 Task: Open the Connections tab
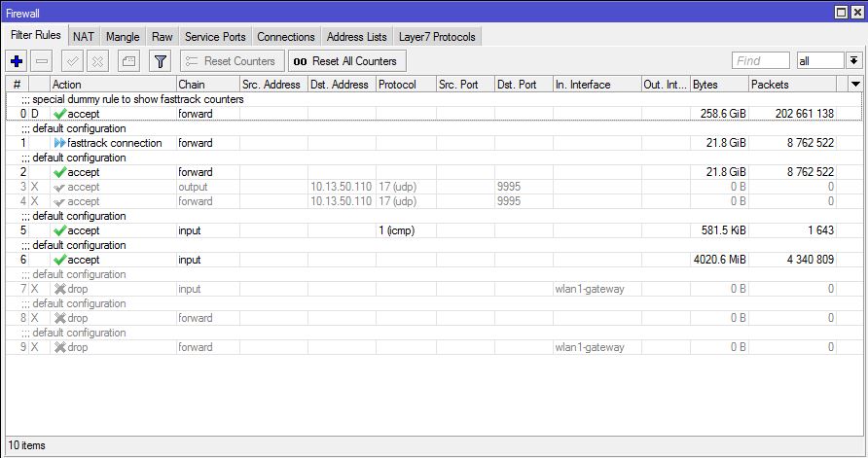(x=286, y=37)
